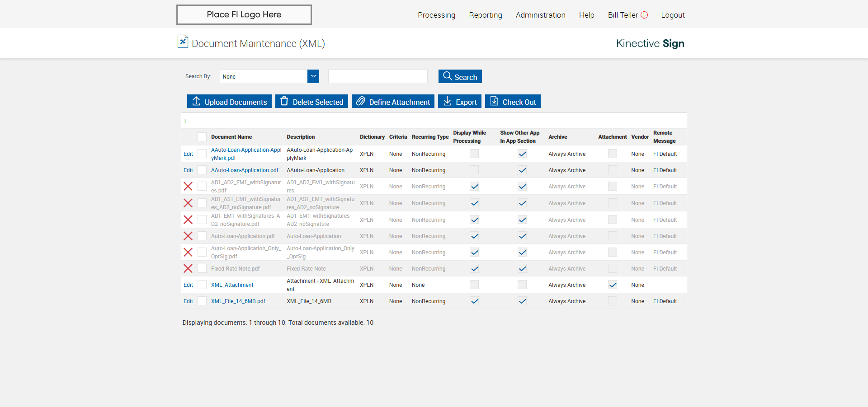Click Edit link for XML_Attachment row
Viewport: 868px width, 407px height.
[188, 285]
